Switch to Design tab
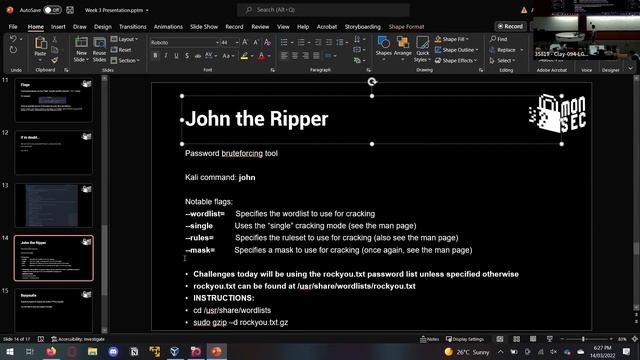The image size is (640, 360). tap(102, 27)
